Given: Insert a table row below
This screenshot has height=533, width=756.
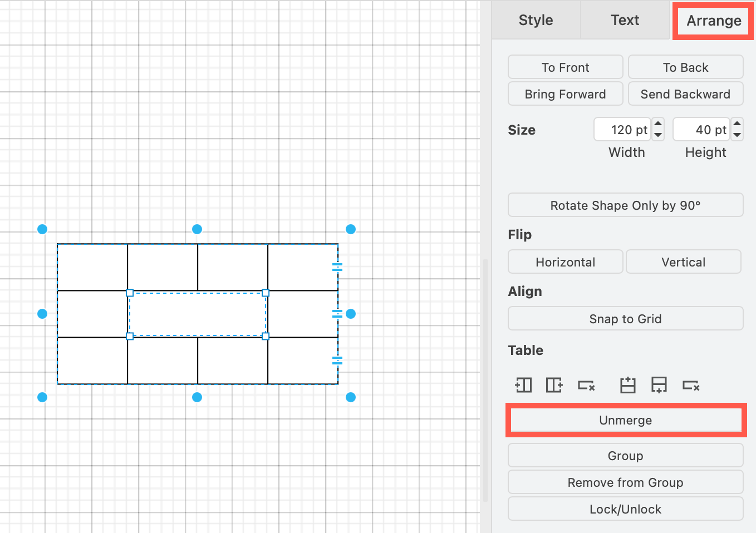Looking at the screenshot, I should pyautogui.click(x=659, y=384).
